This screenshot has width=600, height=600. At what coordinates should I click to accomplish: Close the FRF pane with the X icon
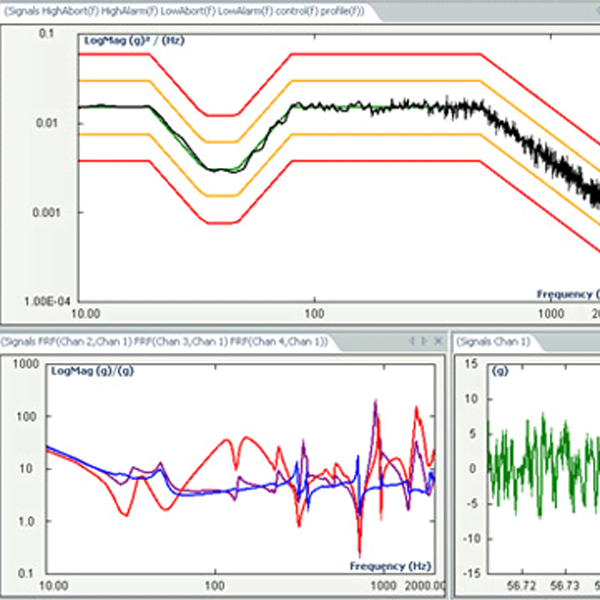pyautogui.click(x=438, y=342)
